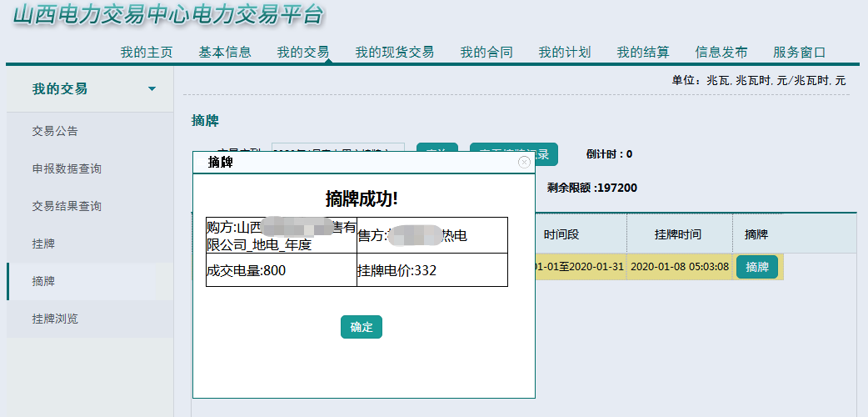
Task: Select the 我的交易 top navigation tab
Action: [303, 52]
